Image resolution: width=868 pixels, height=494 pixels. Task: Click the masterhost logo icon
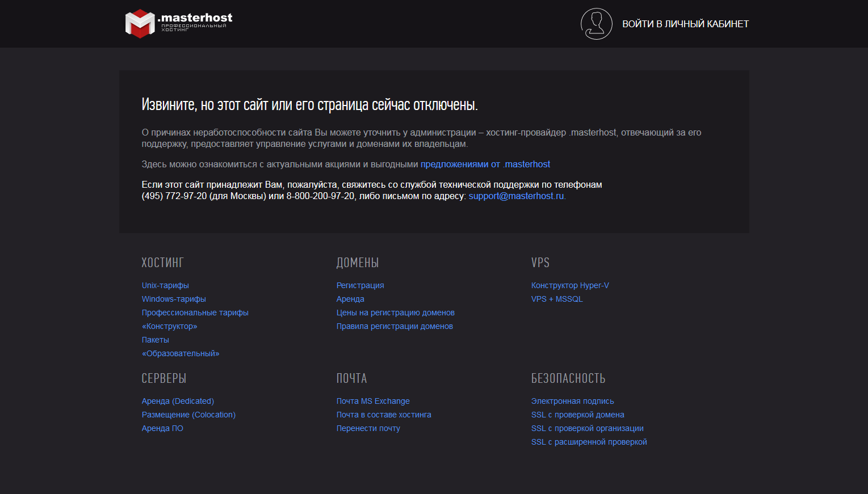pyautogui.click(x=140, y=24)
